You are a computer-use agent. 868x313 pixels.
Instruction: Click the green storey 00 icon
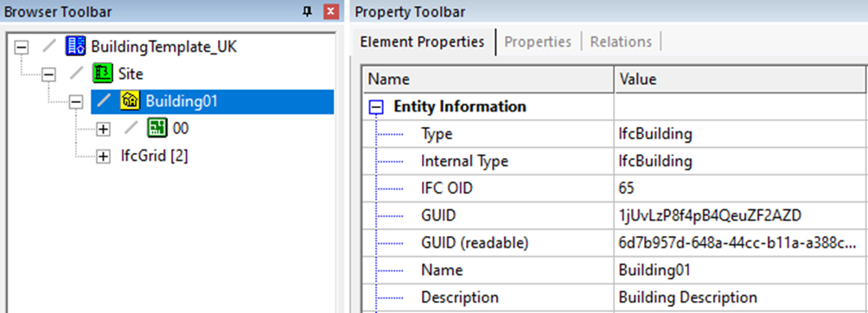[x=156, y=129]
